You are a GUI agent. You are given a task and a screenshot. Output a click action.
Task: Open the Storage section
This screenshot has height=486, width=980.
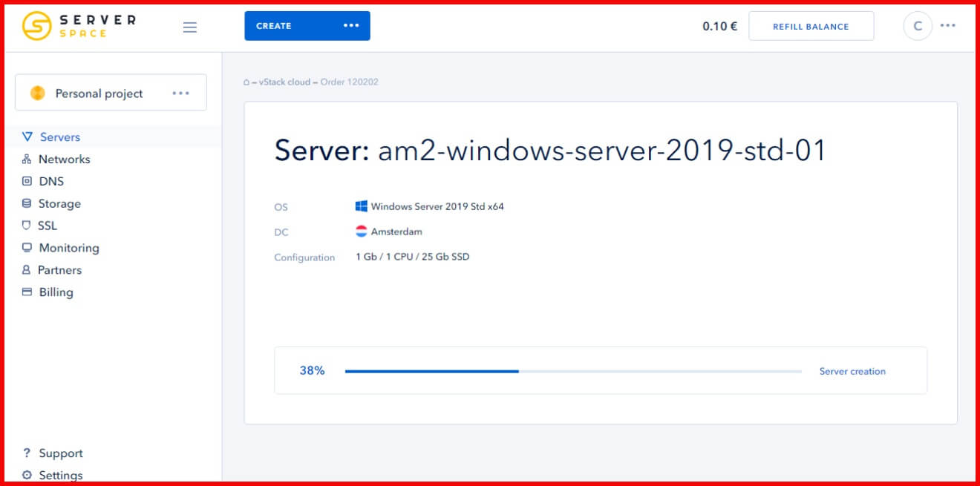59,203
